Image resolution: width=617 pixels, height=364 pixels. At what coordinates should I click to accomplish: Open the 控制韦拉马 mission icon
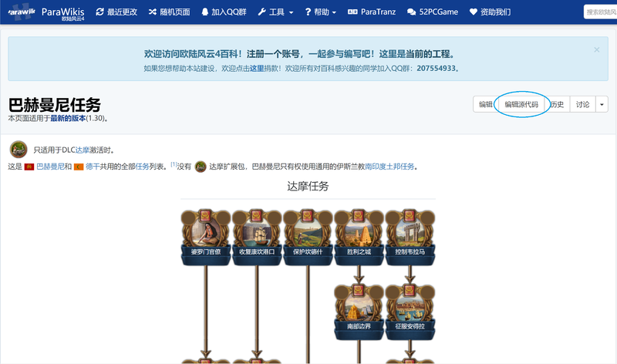pyautogui.click(x=410, y=237)
